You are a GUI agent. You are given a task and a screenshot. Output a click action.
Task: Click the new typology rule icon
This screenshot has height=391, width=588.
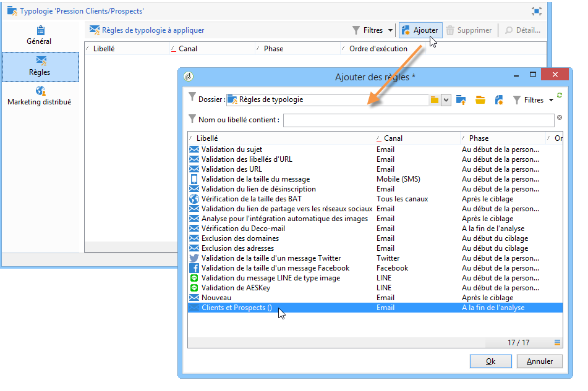click(x=499, y=100)
